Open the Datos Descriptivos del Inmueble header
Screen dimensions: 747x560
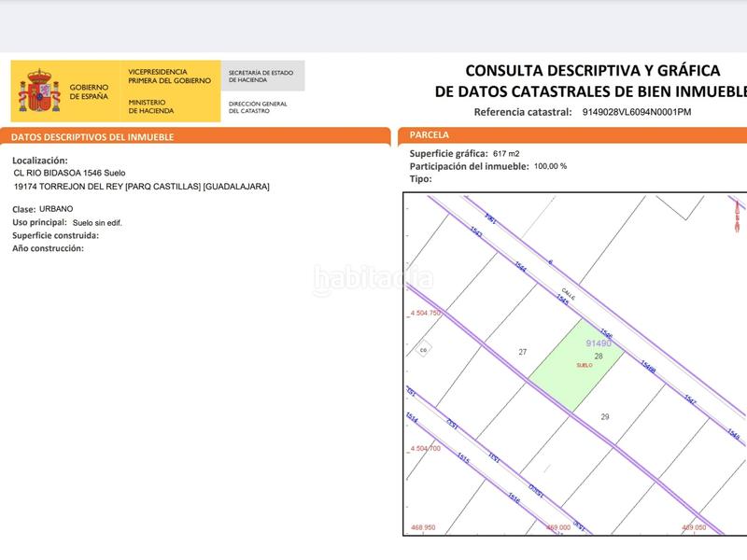[93, 137]
